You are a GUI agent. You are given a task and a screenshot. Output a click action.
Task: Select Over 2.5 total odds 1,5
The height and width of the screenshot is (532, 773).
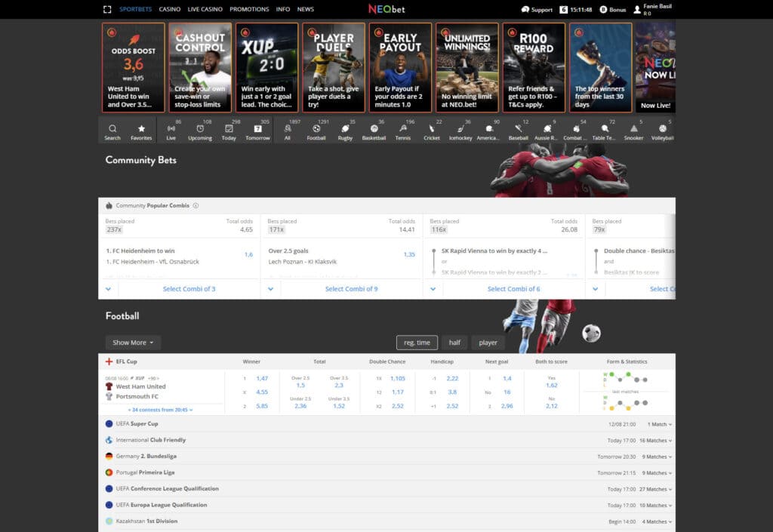[x=300, y=385]
